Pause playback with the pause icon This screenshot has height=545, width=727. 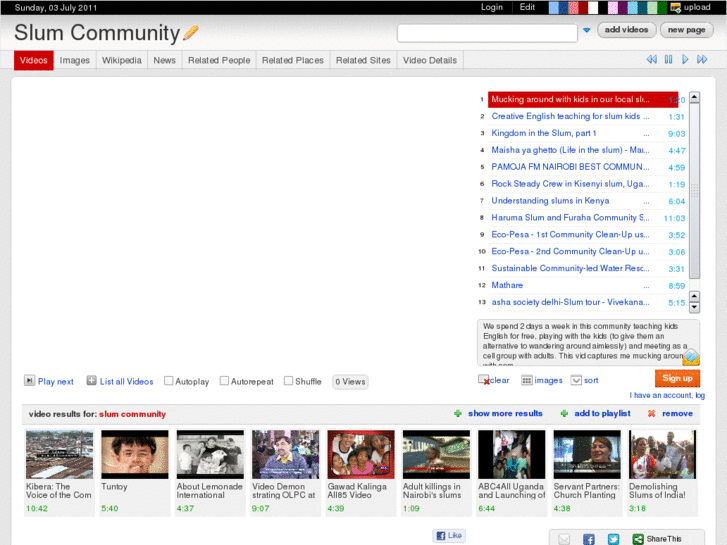point(668,59)
